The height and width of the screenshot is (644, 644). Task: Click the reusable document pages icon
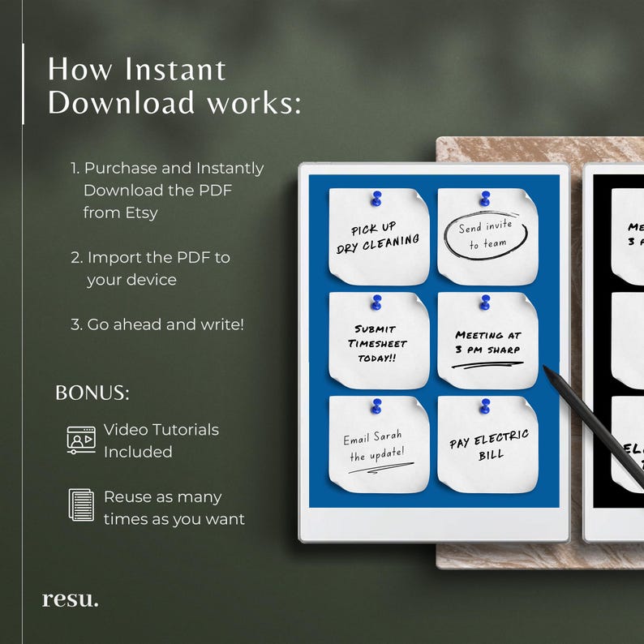point(81,504)
